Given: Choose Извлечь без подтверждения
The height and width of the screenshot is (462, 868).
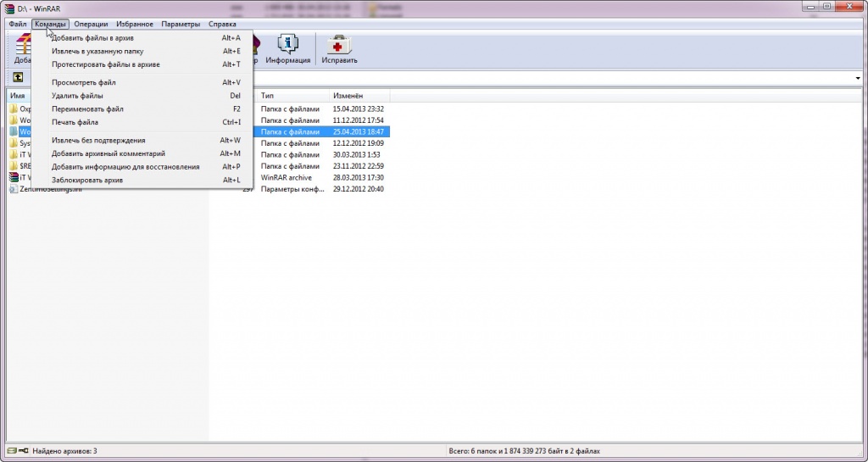Looking at the screenshot, I should point(142,140).
